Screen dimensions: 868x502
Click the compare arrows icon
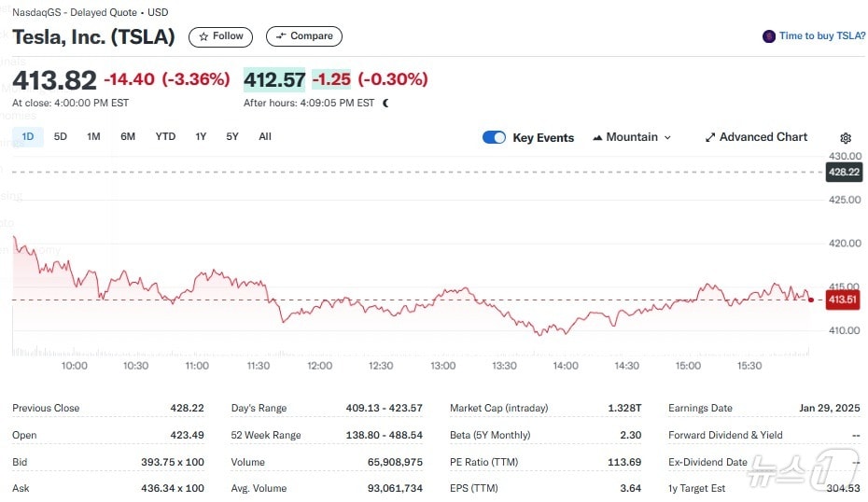click(280, 36)
